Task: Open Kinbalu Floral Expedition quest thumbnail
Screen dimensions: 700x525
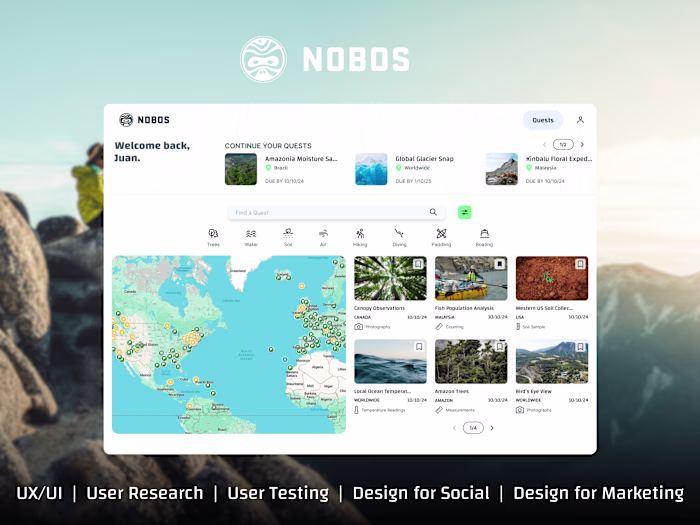Action: click(x=502, y=169)
